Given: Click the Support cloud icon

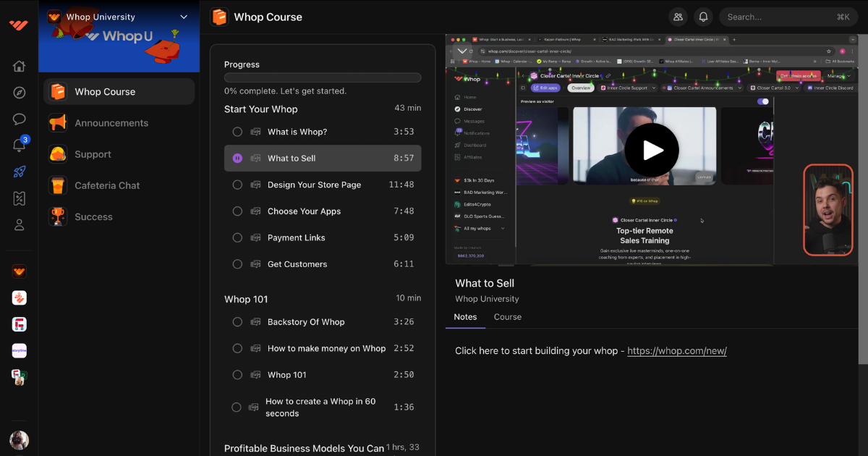Looking at the screenshot, I should (58, 154).
